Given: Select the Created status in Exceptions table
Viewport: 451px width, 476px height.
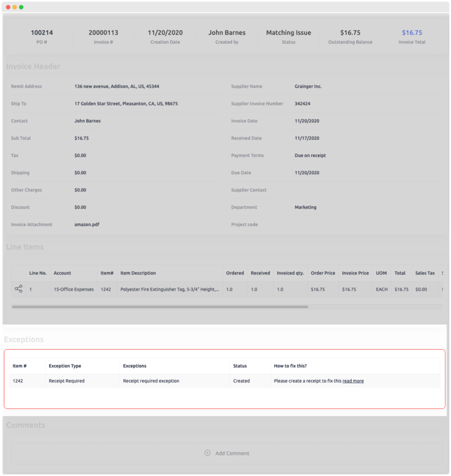Looking at the screenshot, I should pyautogui.click(x=244, y=381).
